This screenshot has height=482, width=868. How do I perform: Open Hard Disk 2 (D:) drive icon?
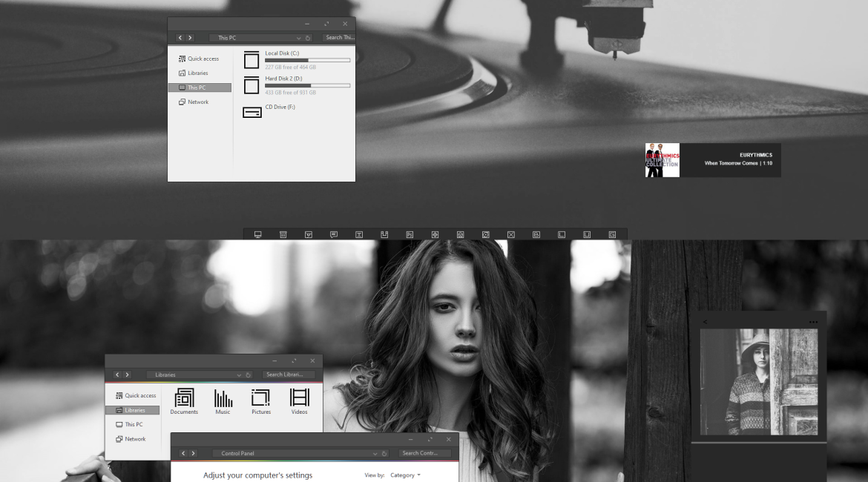pos(252,85)
